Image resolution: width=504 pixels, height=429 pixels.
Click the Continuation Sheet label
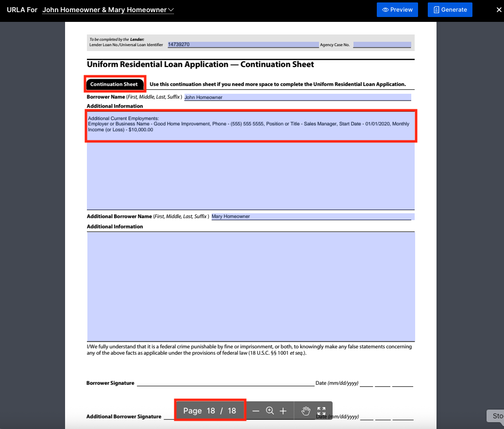pos(114,84)
